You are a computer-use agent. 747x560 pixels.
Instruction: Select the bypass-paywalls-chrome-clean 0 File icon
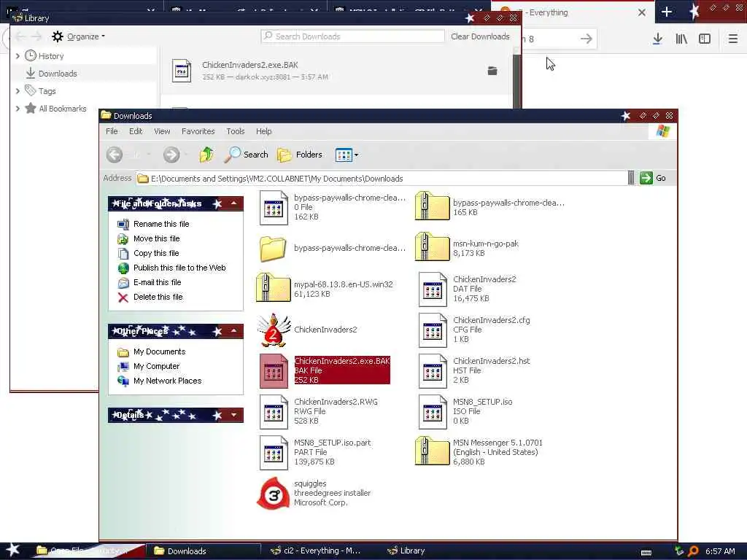[274, 208]
